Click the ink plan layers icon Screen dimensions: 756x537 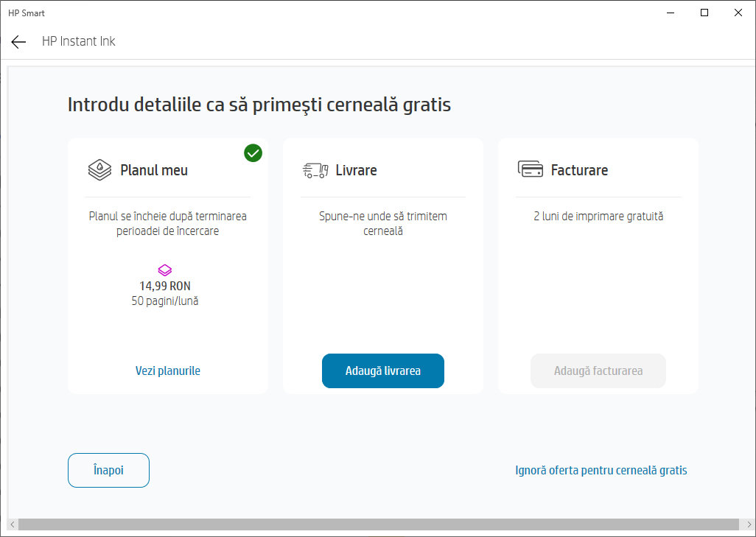pyautogui.click(x=99, y=170)
